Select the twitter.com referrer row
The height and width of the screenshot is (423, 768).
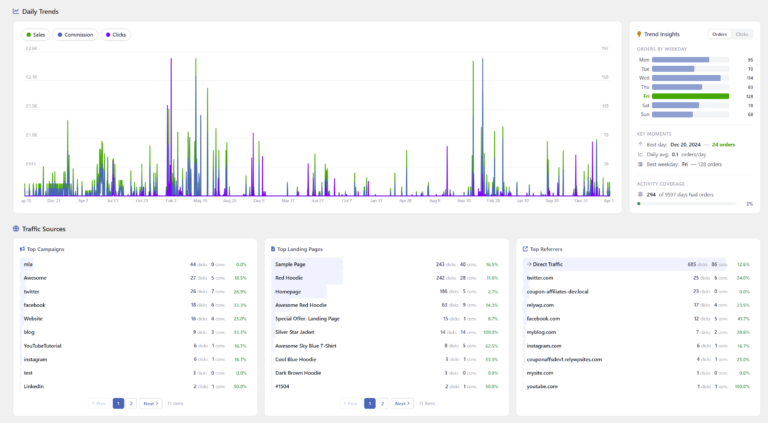pos(638,278)
